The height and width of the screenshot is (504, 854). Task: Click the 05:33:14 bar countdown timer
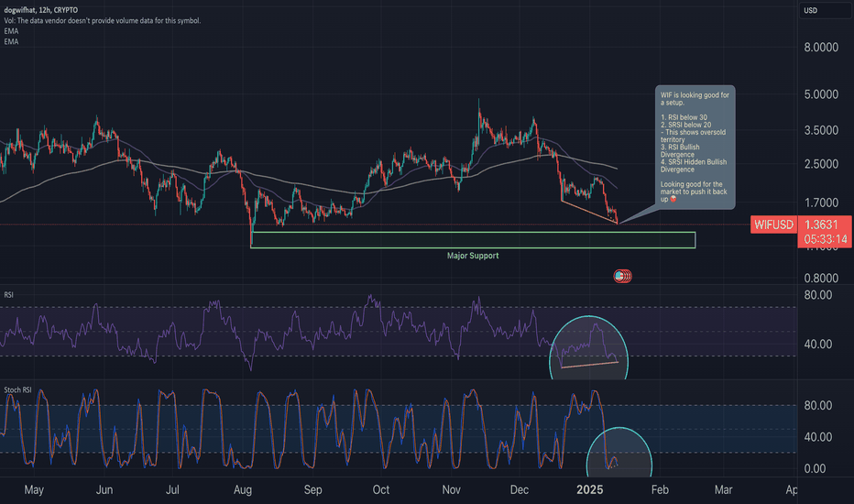(825, 239)
